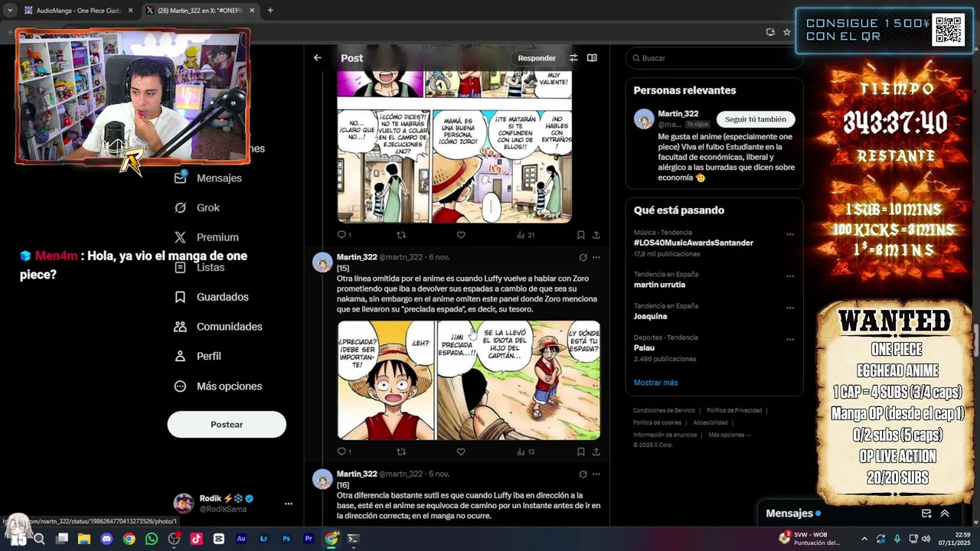Click the Postear button
The image size is (980, 551).
[227, 425]
